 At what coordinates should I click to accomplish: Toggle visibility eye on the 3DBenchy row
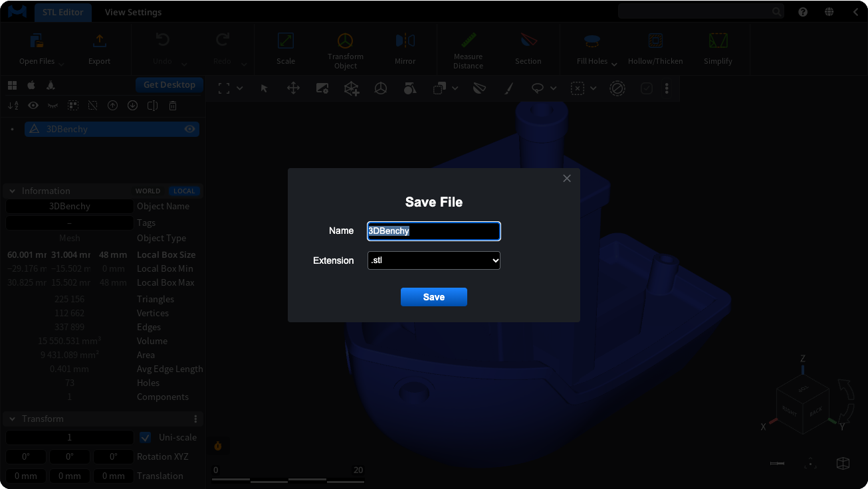190,129
